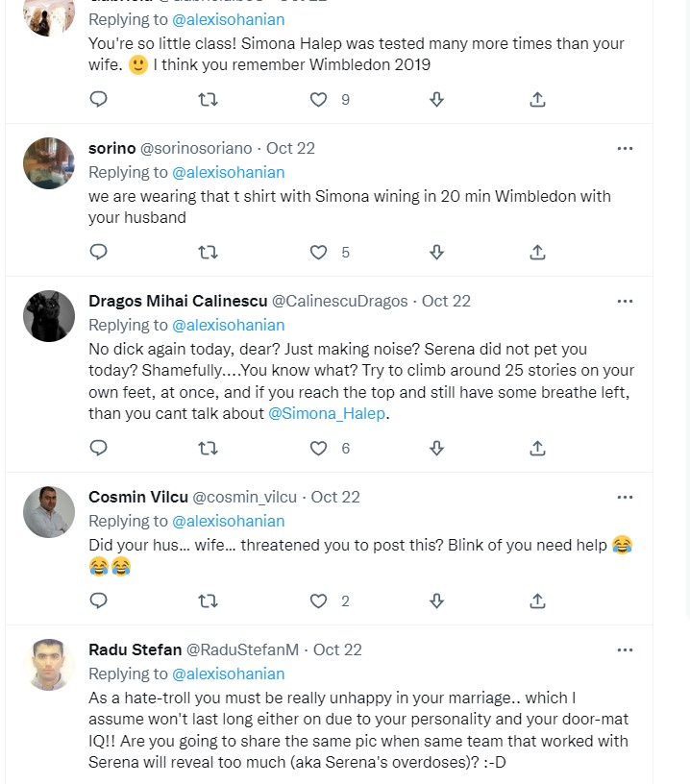The height and width of the screenshot is (784, 690).
Task: Downvote Dragos Mihai Calinescu's reply
Action: point(436,448)
